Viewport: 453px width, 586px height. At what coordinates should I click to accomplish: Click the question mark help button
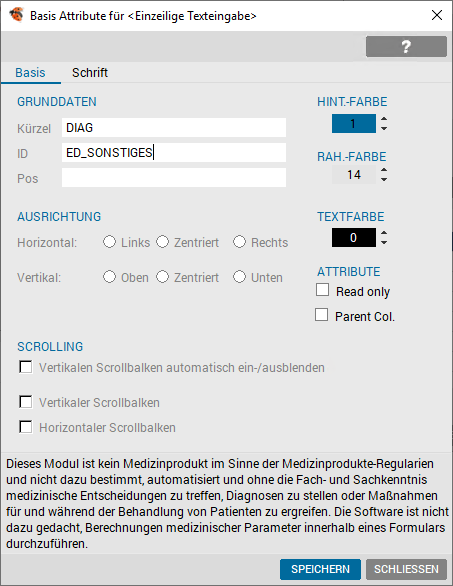(x=406, y=47)
